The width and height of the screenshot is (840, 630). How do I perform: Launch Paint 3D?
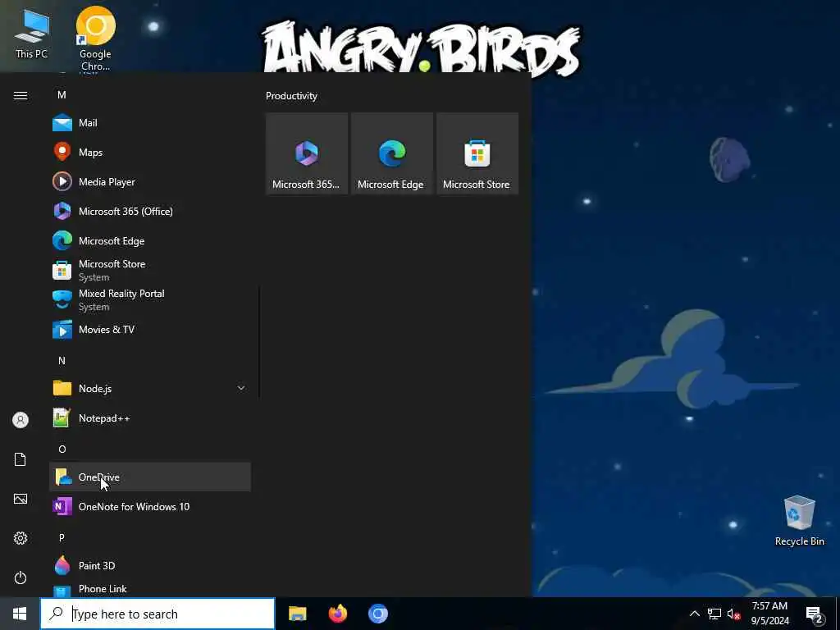coord(150,565)
